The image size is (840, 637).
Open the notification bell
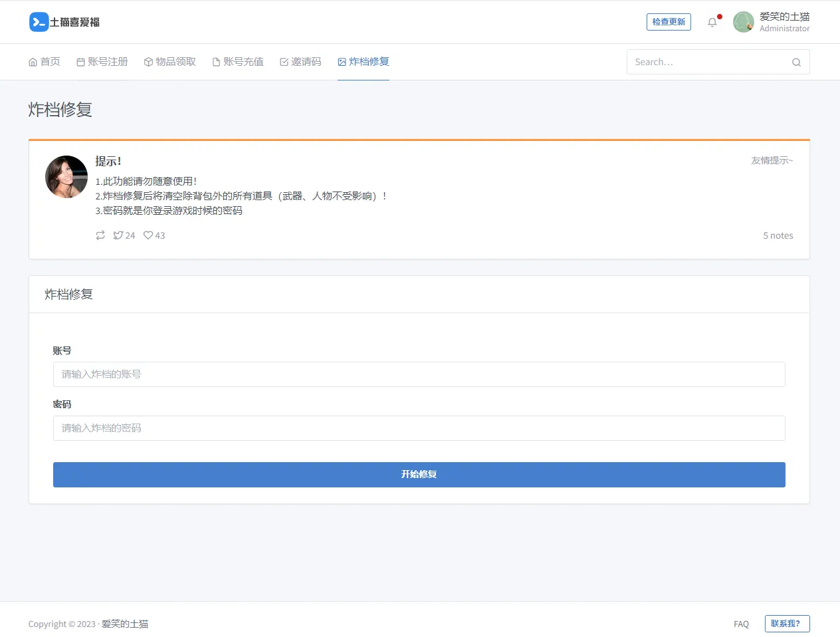(x=712, y=22)
